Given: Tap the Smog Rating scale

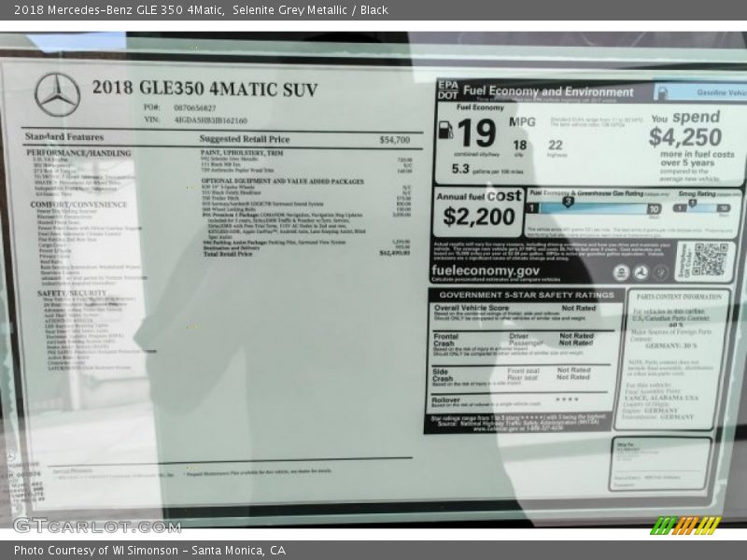Looking at the screenshot, I should point(701,207).
